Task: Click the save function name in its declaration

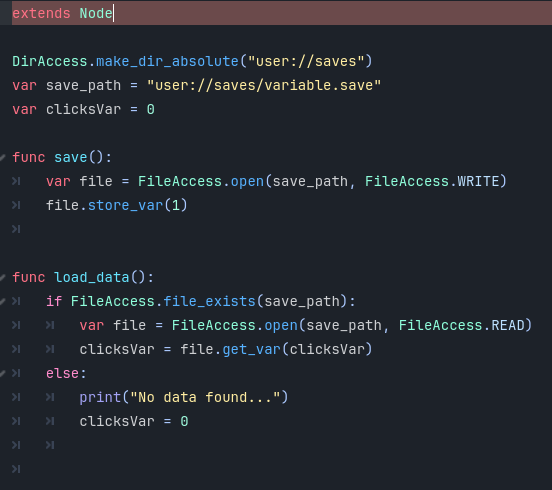Action: coord(70,157)
